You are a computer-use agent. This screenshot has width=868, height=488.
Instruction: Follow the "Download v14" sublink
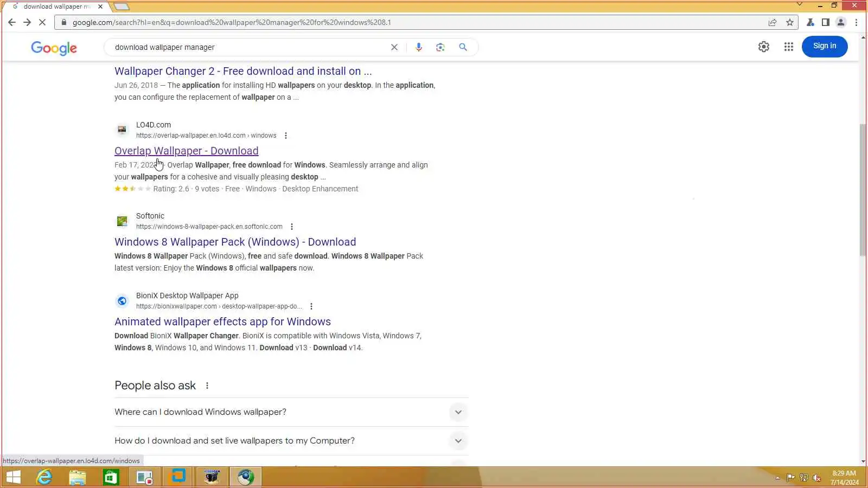tap(337, 348)
